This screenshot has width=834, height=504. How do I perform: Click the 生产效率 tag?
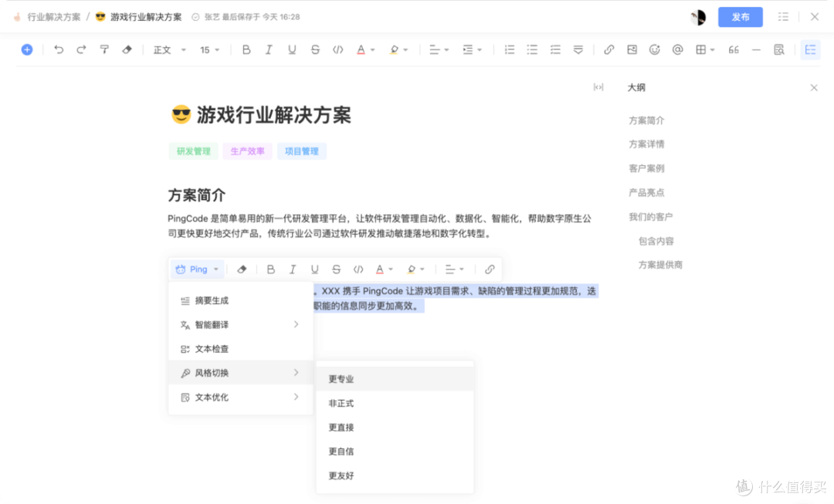tap(247, 151)
